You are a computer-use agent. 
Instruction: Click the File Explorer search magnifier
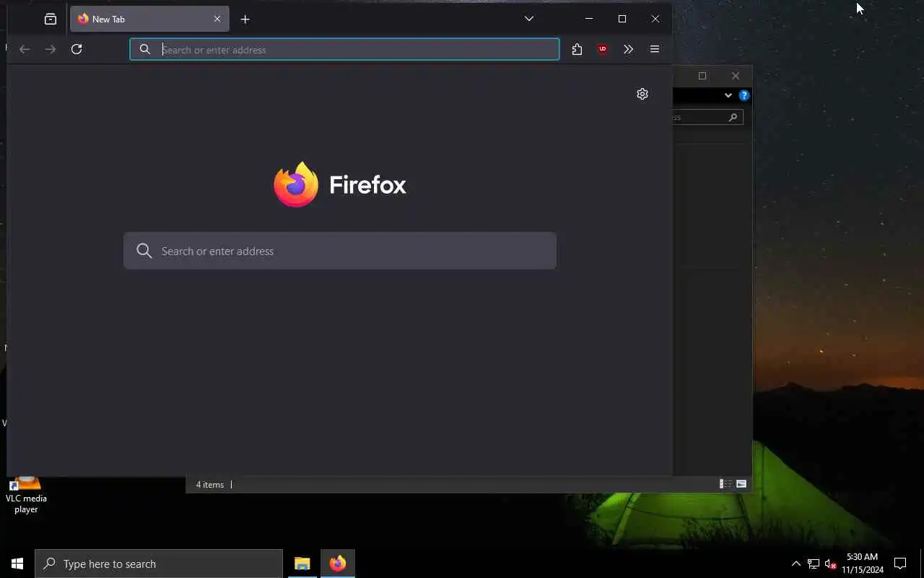point(733,117)
